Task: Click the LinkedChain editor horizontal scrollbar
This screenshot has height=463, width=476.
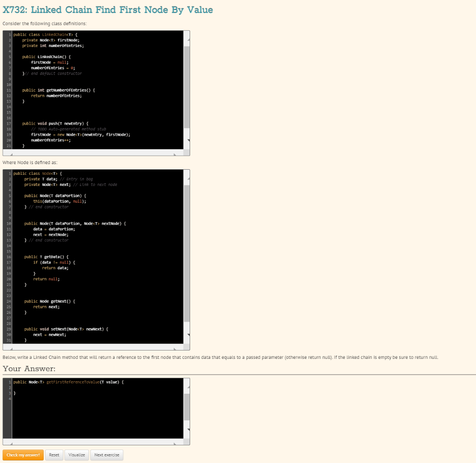Action: tap(93, 152)
